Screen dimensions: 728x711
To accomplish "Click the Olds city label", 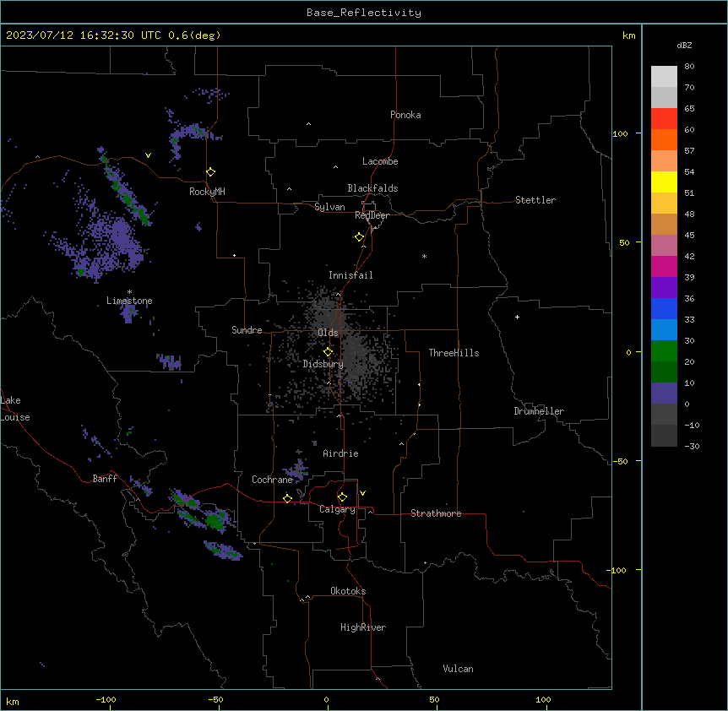I will point(328,333).
